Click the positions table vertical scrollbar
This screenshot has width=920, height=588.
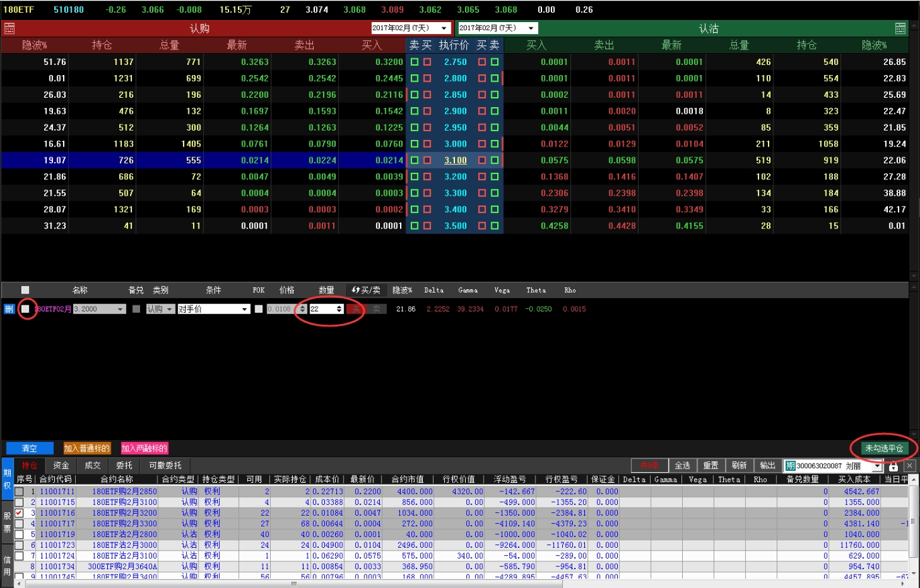pyautogui.click(x=912, y=527)
